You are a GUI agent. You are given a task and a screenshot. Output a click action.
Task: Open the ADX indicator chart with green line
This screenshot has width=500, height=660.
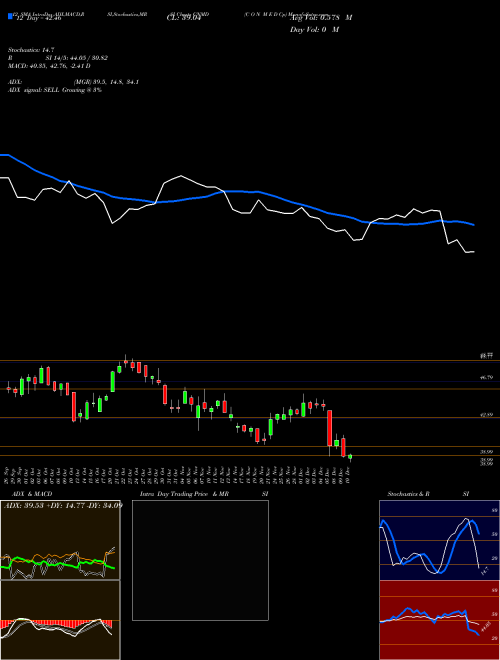pos(60,540)
